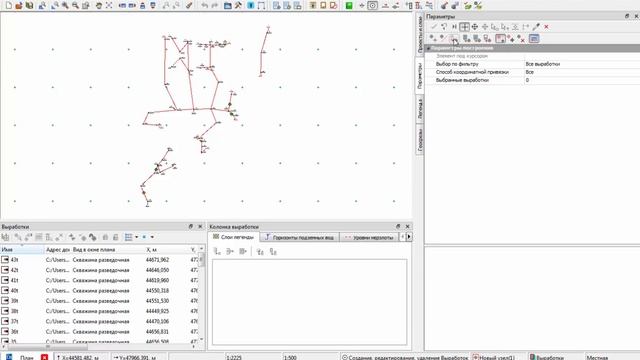640x360 pixels.
Task: Select the row named 41t
Action: (x=100, y=280)
